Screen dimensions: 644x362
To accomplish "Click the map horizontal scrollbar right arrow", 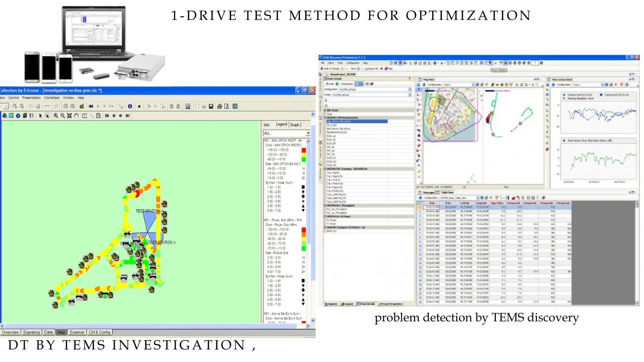I will point(308,326).
